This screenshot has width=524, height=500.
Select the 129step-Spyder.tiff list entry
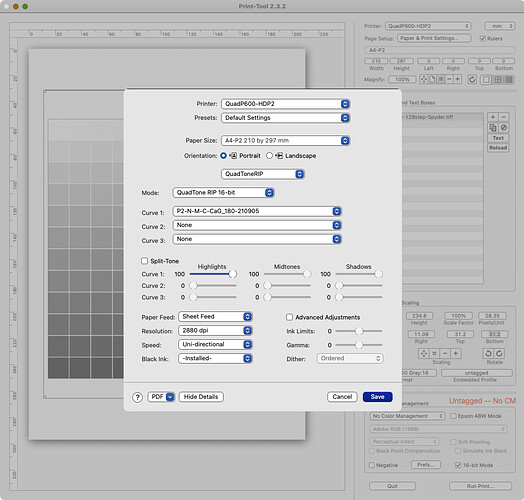point(442,117)
